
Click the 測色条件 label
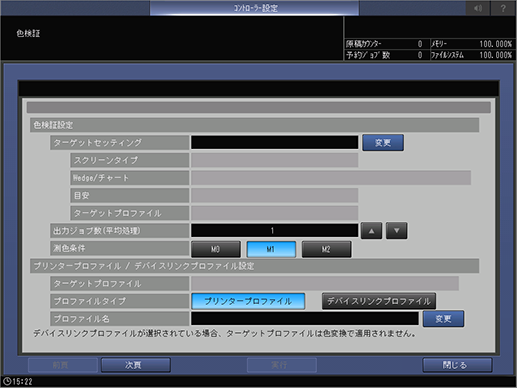pos(120,248)
